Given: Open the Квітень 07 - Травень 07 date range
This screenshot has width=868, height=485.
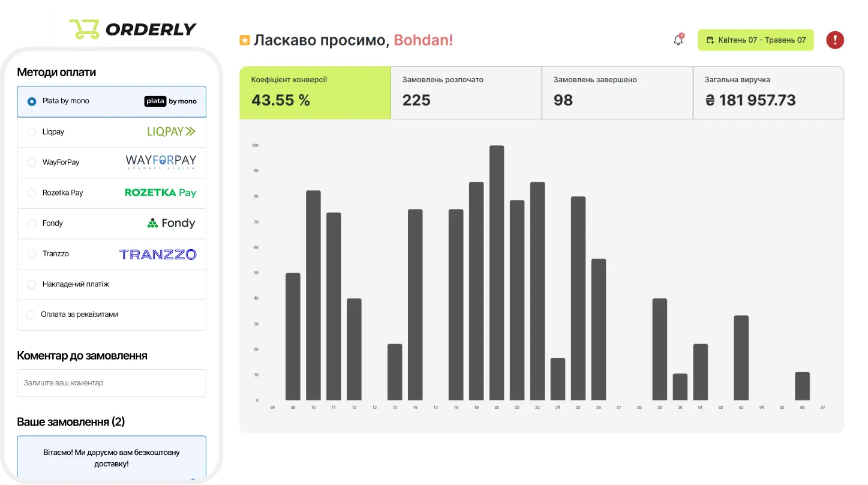Looking at the screenshot, I should tap(756, 40).
